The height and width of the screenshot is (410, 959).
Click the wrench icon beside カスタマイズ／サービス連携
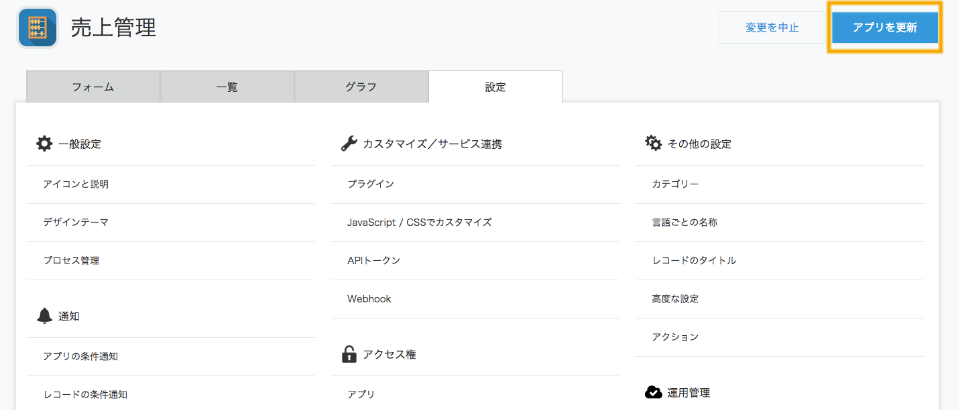click(x=349, y=144)
